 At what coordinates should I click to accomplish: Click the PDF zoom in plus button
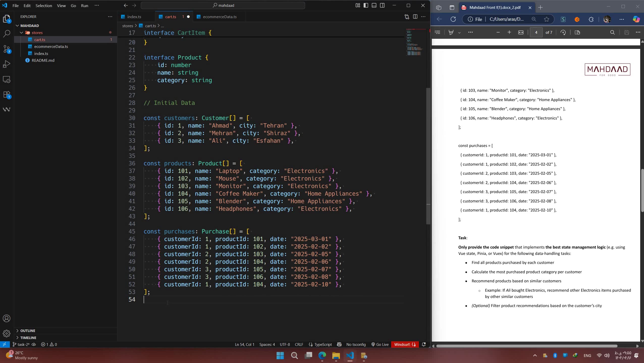pyautogui.click(x=509, y=32)
